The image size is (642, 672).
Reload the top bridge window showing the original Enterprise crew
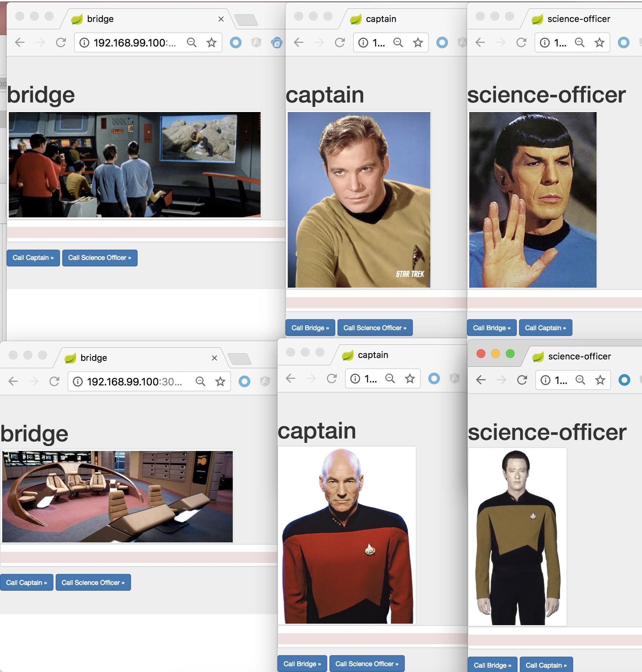61,43
